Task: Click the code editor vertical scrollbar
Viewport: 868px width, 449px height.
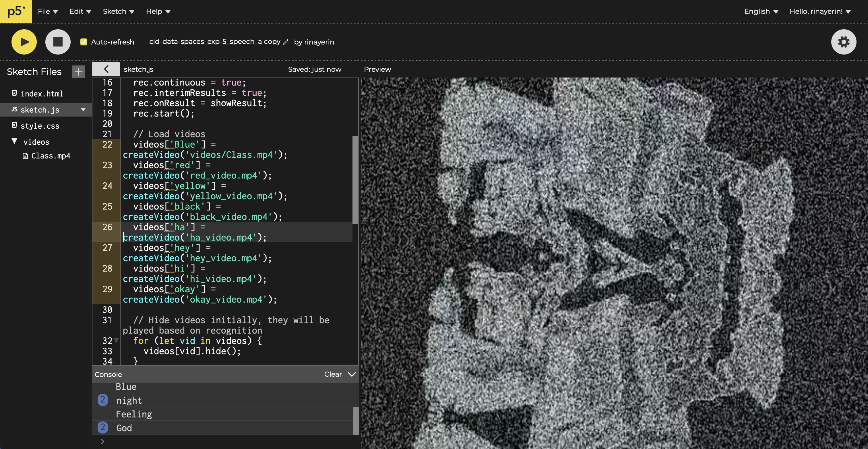Action: click(355, 180)
